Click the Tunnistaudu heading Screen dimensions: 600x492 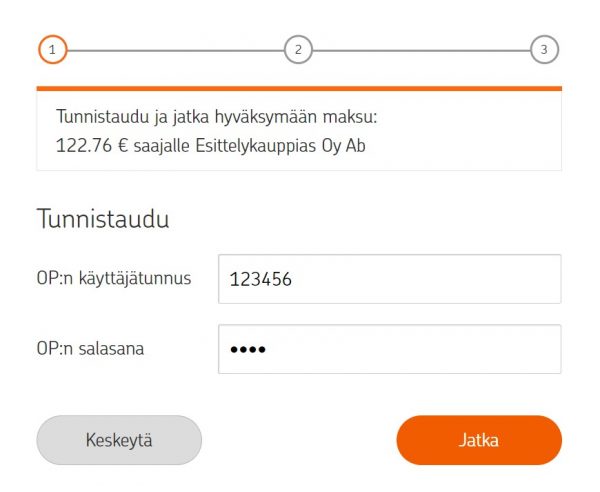point(103,219)
